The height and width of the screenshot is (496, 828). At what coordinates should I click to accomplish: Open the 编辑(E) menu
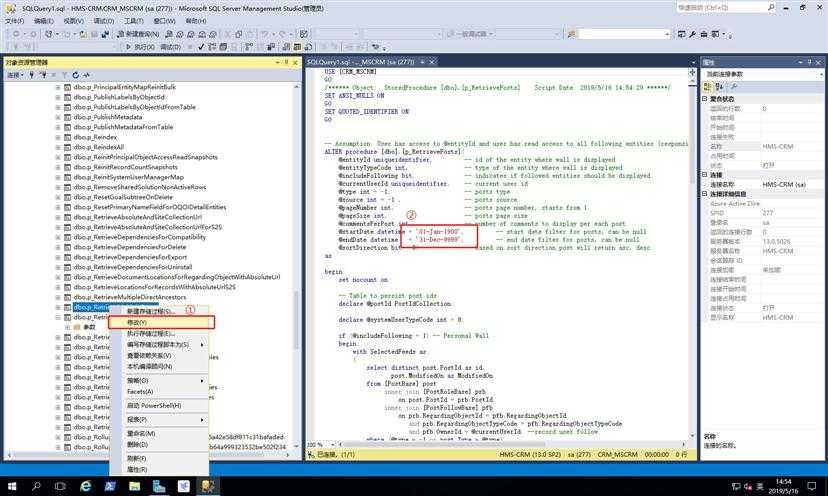pyautogui.click(x=43, y=21)
